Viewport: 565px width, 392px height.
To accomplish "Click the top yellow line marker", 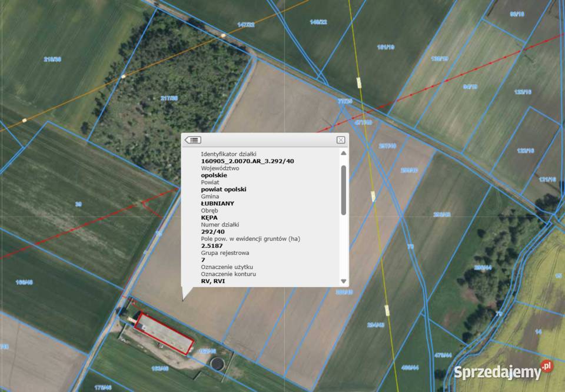I will (x=359, y=82).
